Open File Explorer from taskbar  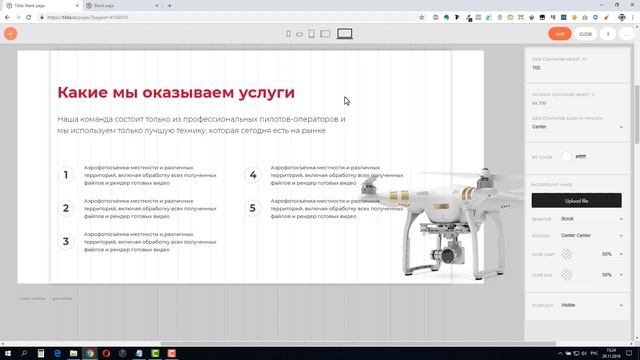(x=73, y=353)
